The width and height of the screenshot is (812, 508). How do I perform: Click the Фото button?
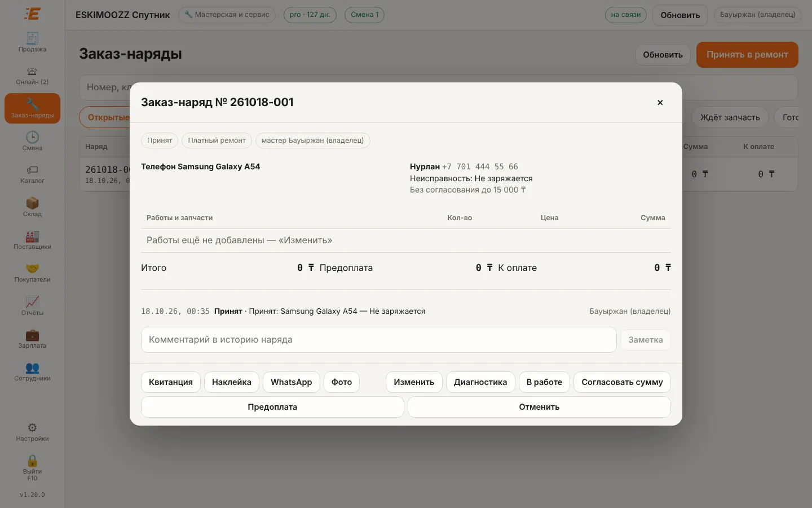[x=342, y=382]
